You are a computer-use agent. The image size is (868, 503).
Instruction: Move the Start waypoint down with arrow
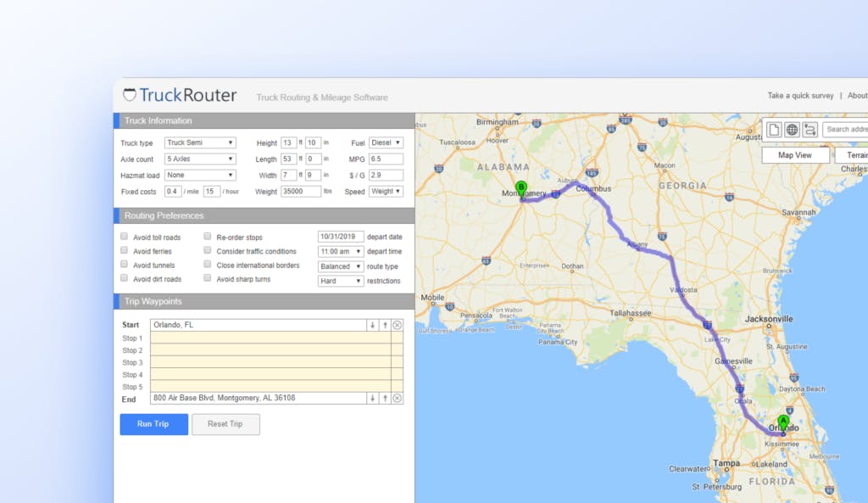(373, 325)
